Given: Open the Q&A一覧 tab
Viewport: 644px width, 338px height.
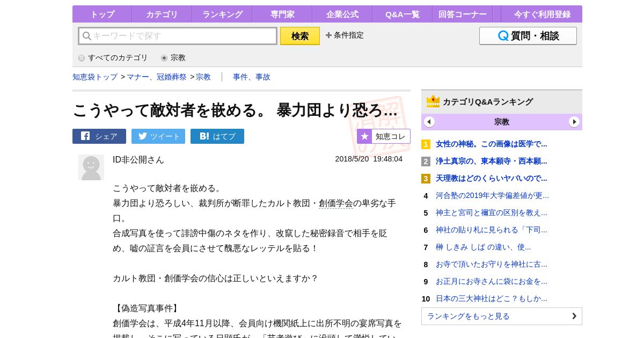Looking at the screenshot, I should 402,14.
